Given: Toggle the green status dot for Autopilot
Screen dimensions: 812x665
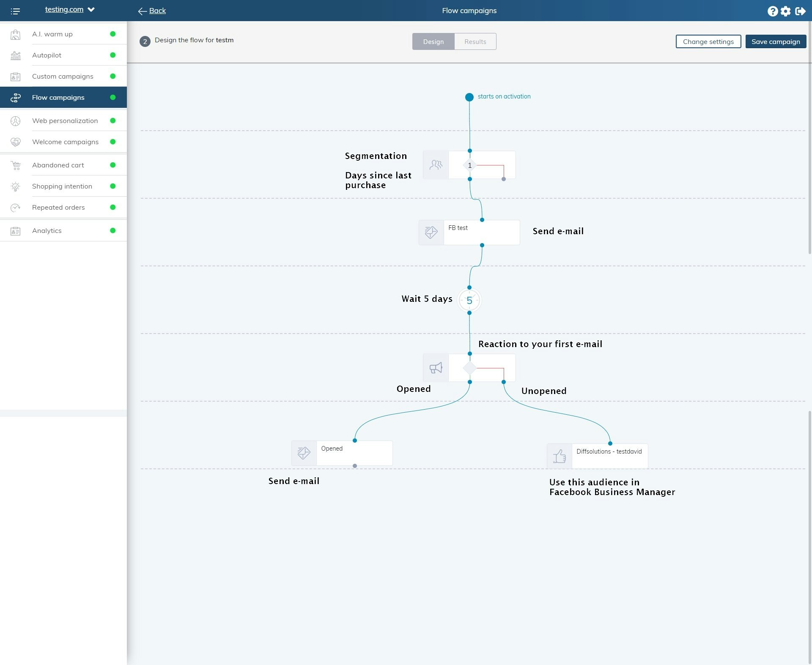Looking at the screenshot, I should coord(112,55).
